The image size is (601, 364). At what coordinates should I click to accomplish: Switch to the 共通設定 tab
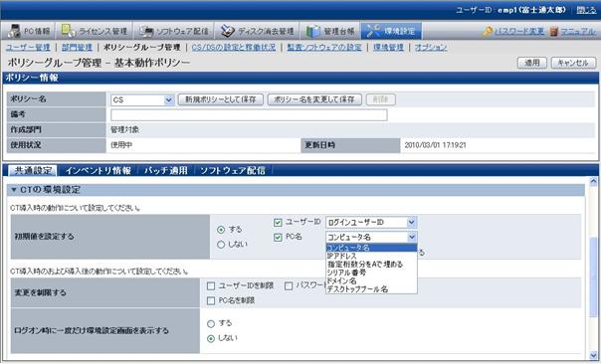point(33,170)
